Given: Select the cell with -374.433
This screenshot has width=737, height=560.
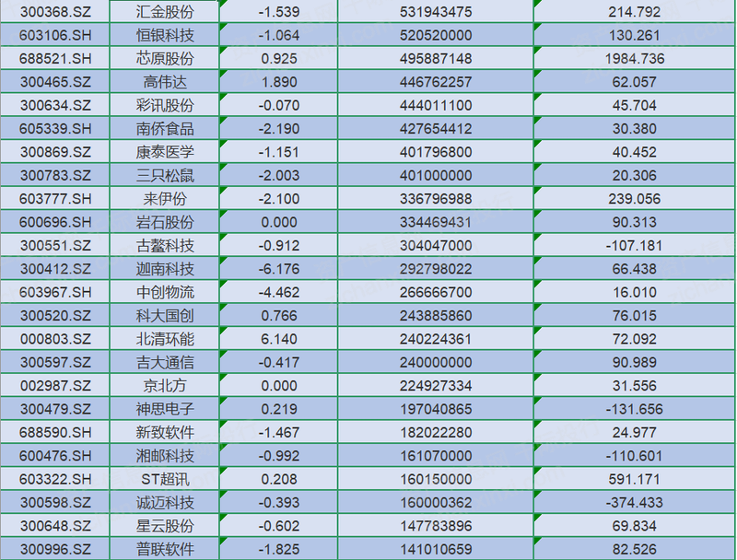Looking at the screenshot, I should [636, 503].
